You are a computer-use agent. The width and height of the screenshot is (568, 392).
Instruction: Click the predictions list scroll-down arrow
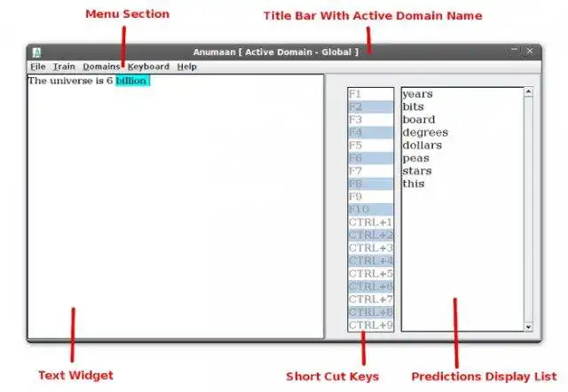tap(528, 327)
